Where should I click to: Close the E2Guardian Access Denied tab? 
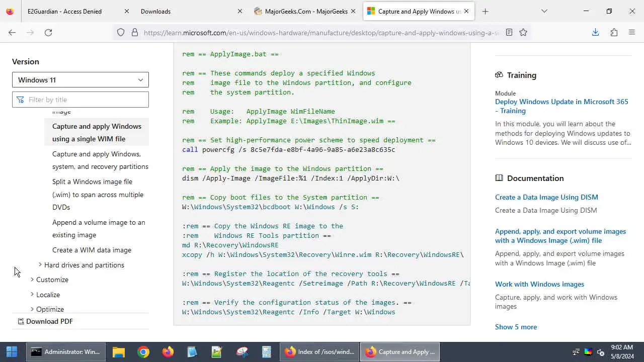(x=127, y=11)
